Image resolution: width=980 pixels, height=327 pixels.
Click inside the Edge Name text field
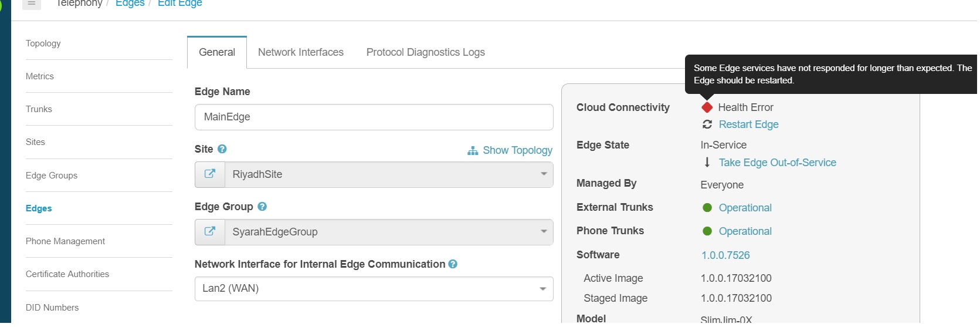(x=374, y=117)
